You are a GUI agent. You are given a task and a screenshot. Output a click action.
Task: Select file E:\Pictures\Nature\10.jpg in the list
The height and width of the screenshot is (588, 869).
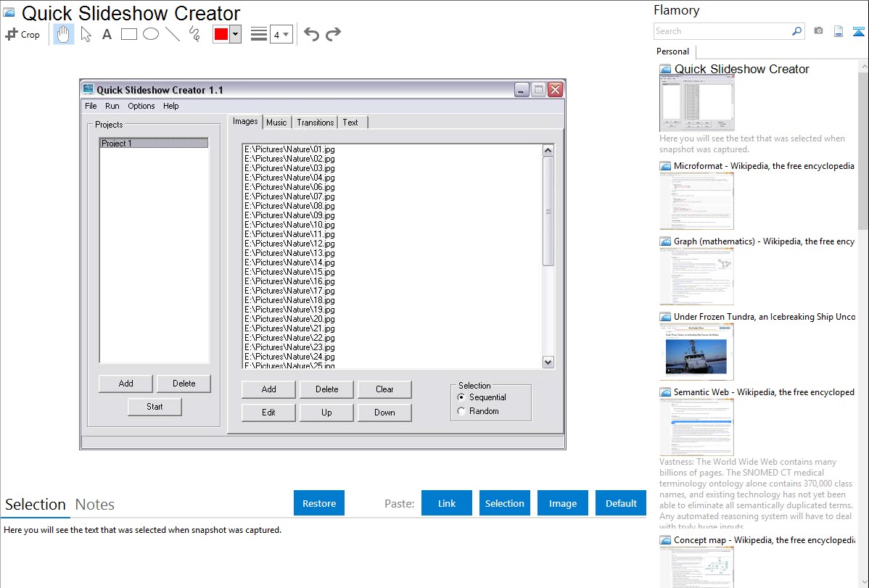pyautogui.click(x=289, y=225)
